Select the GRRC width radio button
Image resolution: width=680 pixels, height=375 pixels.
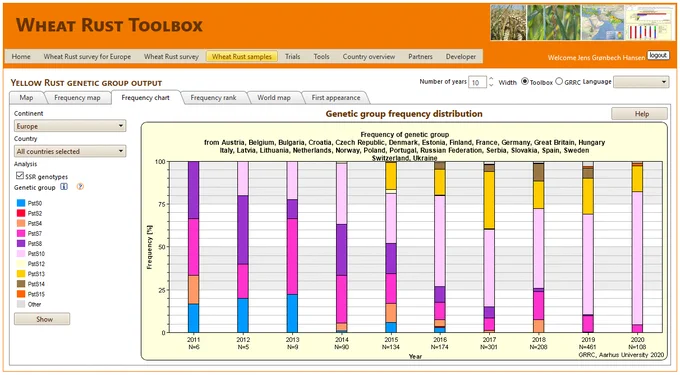pos(559,81)
